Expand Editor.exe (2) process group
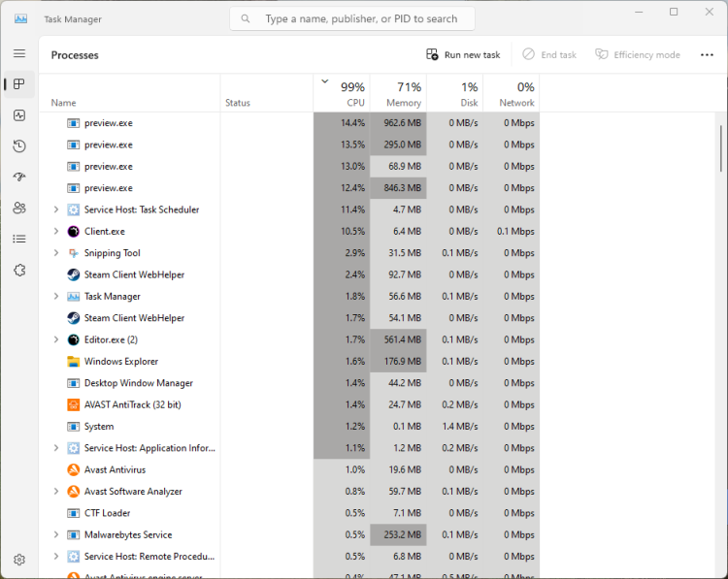The width and height of the screenshot is (728, 579). tap(56, 339)
